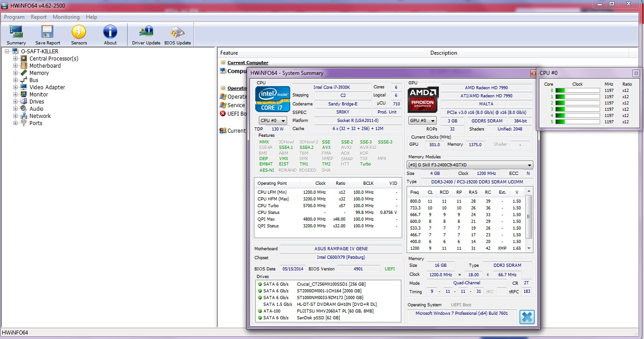Screen dimensions: 644x339
Task: Click the Socket R (LGA2011-0) platform field
Action: point(358,121)
